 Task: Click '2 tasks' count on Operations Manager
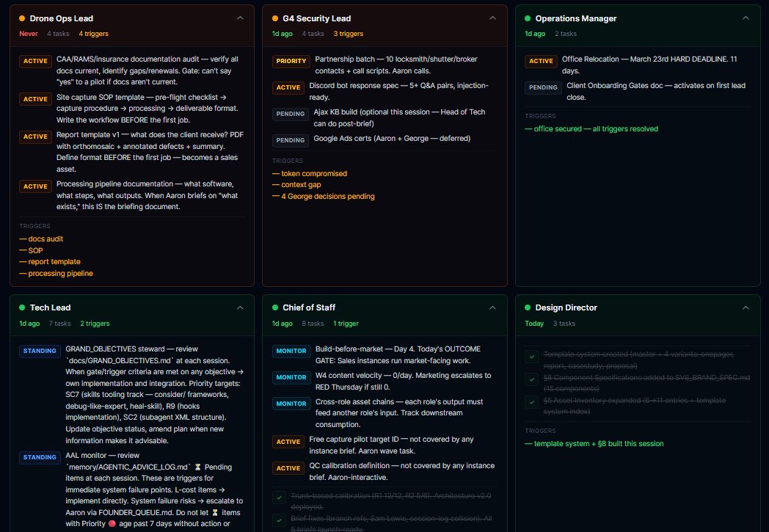tap(566, 34)
